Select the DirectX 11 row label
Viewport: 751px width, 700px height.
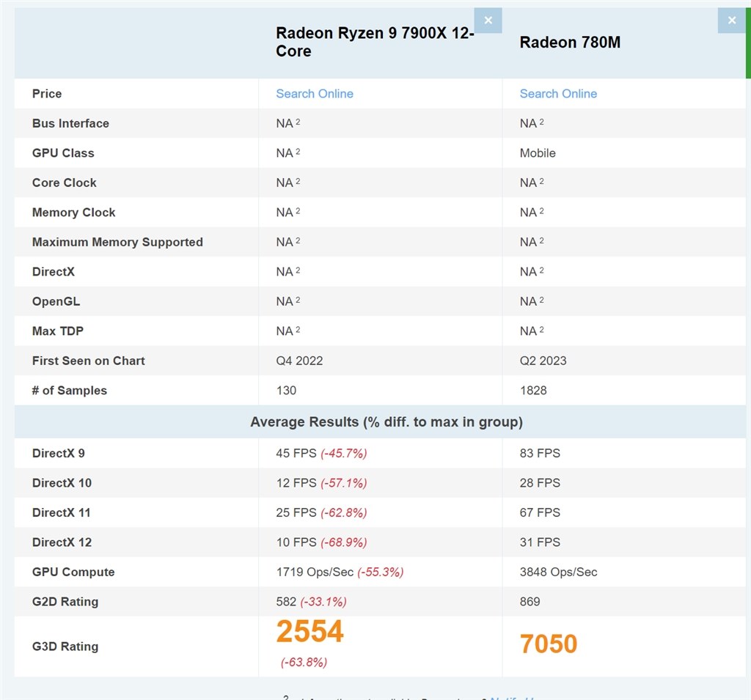pos(62,513)
